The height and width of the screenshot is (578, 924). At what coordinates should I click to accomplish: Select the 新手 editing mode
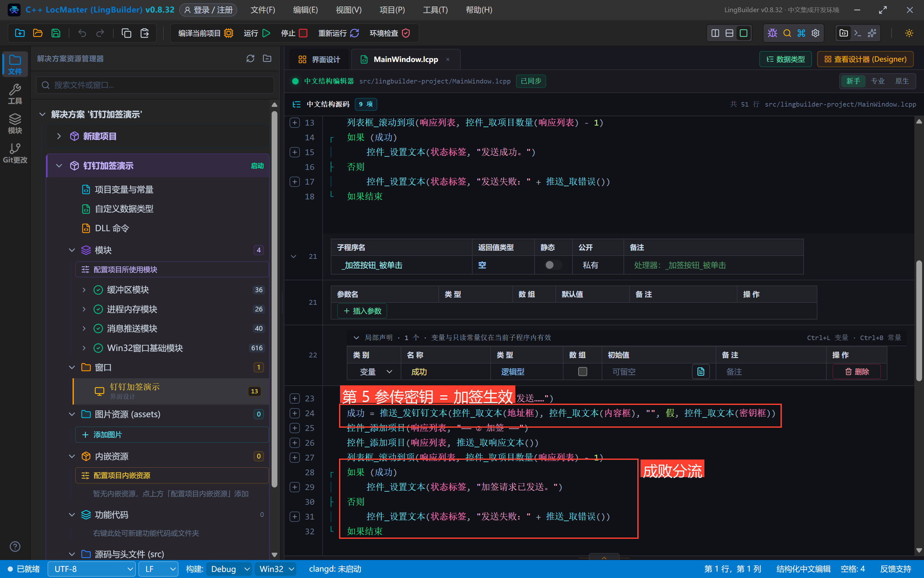click(853, 81)
